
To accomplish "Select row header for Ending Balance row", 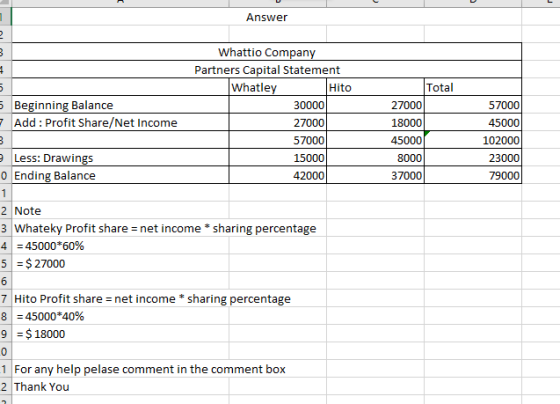I will [x=5, y=175].
